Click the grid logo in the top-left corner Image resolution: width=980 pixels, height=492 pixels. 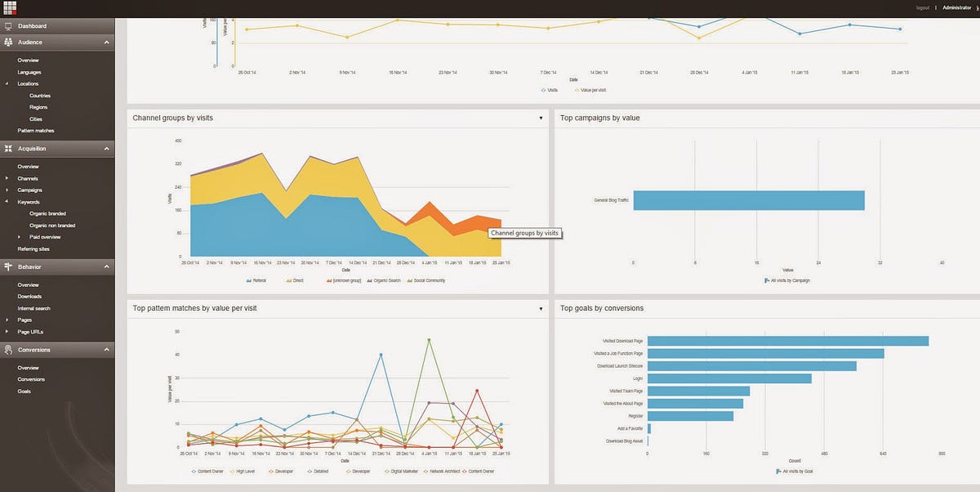tap(10, 7)
